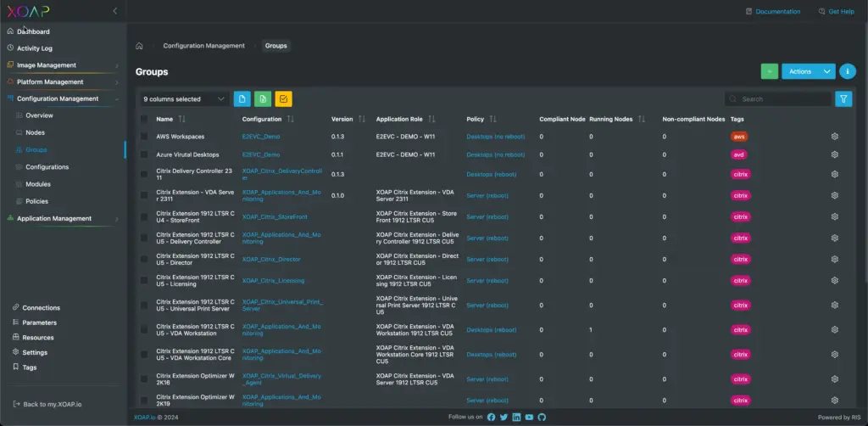Open the Dashboard page
Image resolution: width=868 pixels, height=426 pixels.
(x=33, y=31)
